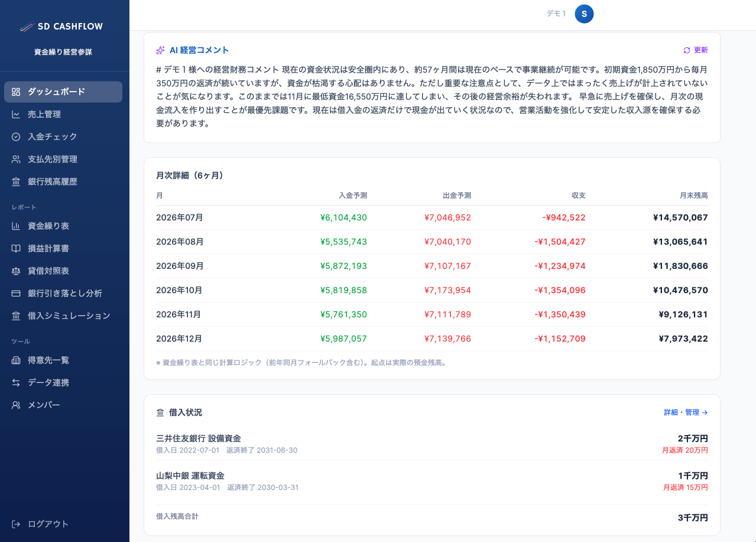
Task: Click the 資金繰り表 bar chart icon
Action: pos(16,226)
